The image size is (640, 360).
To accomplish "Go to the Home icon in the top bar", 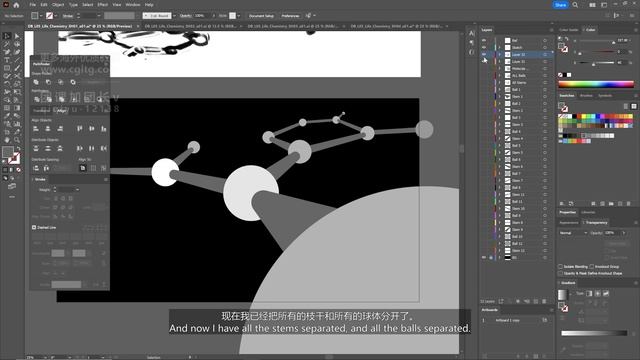I will 16,5.
